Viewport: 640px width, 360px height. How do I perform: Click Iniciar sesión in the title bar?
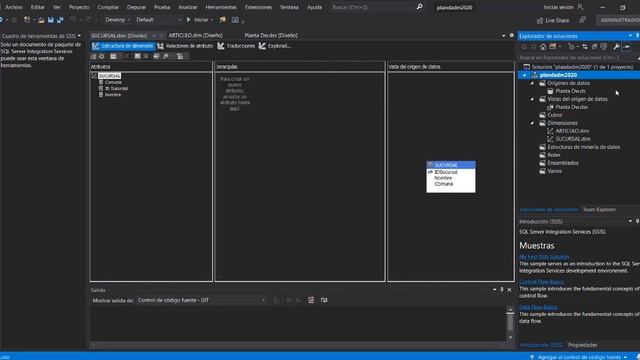coord(558,7)
